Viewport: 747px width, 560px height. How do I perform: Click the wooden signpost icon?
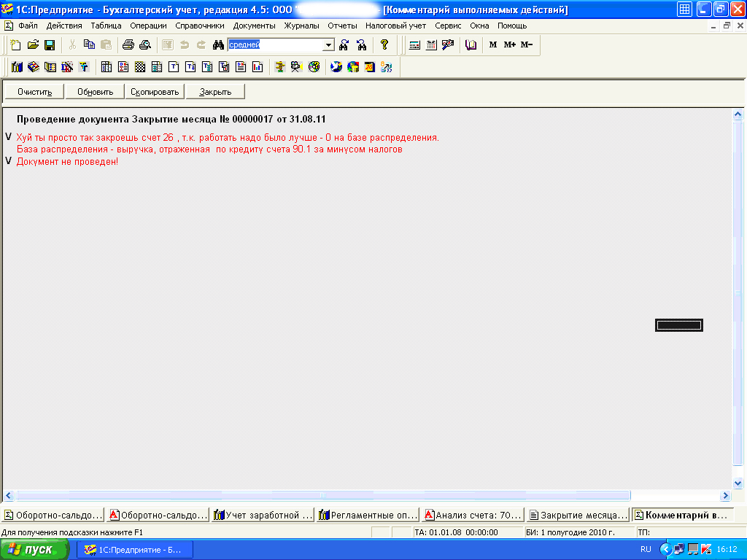280,66
